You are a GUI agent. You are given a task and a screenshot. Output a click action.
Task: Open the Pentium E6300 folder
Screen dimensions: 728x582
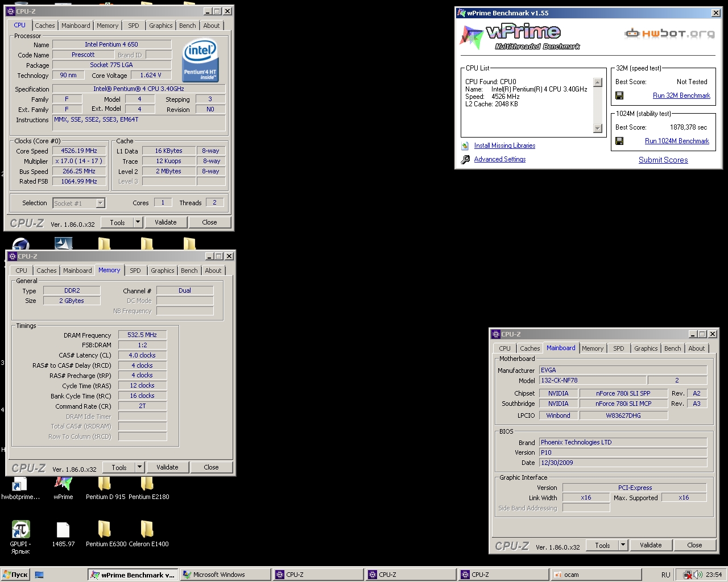point(104,529)
